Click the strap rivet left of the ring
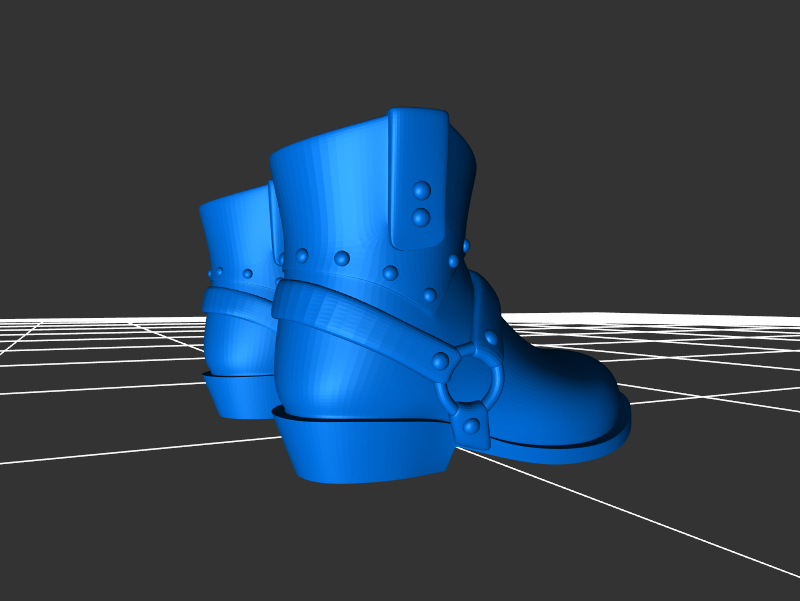This screenshot has width=800, height=601. pos(440,360)
